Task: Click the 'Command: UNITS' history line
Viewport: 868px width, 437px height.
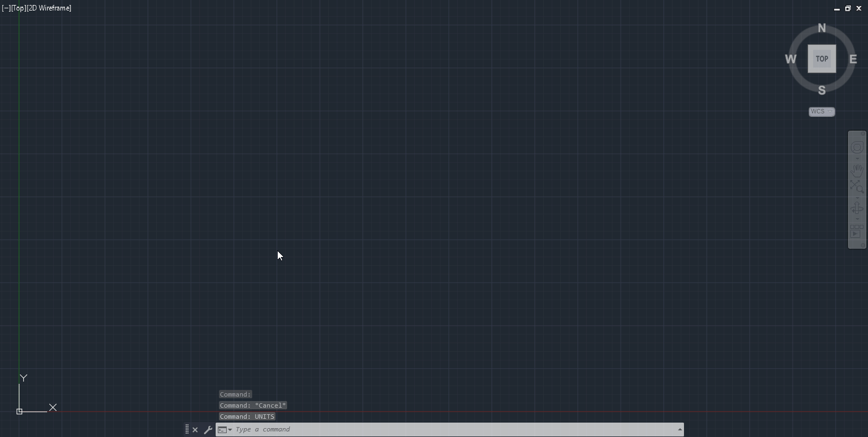Action: (247, 417)
